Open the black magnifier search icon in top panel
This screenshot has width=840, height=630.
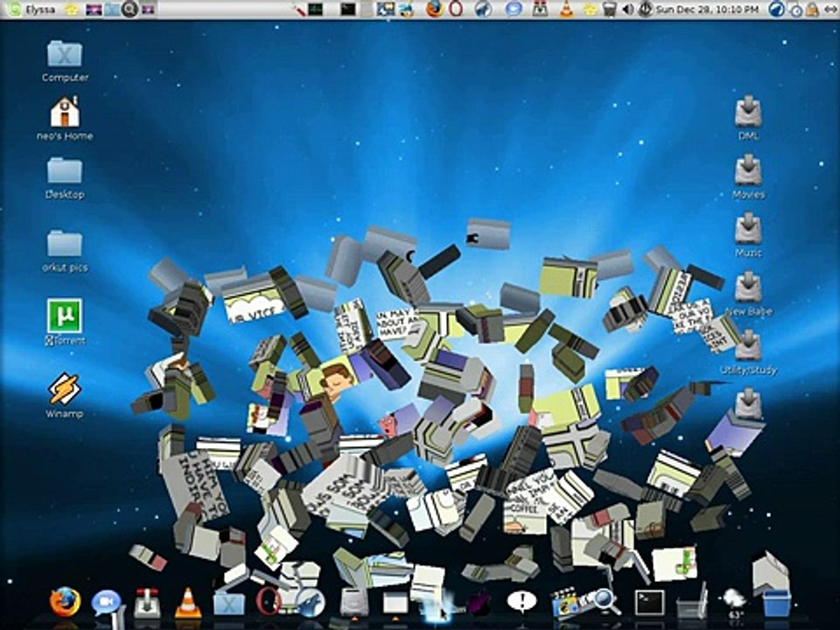pos(129,9)
